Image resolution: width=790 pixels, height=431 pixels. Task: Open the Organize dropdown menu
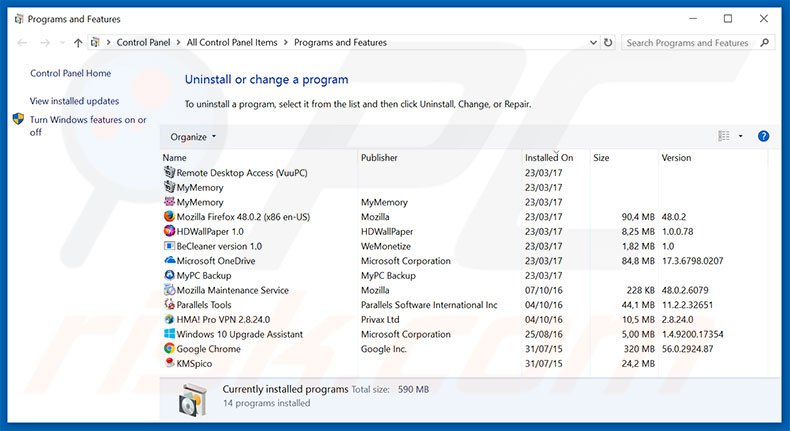[193, 137]
